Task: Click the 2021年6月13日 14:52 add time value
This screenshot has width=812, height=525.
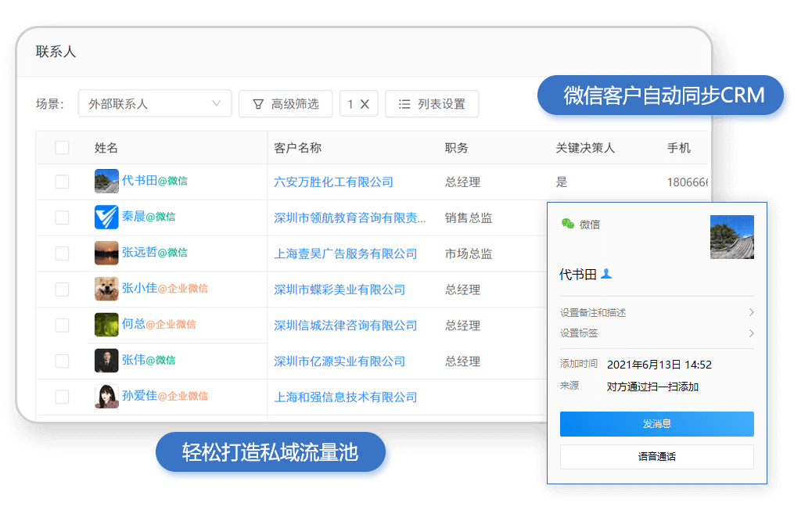Action: click(659, 365)
